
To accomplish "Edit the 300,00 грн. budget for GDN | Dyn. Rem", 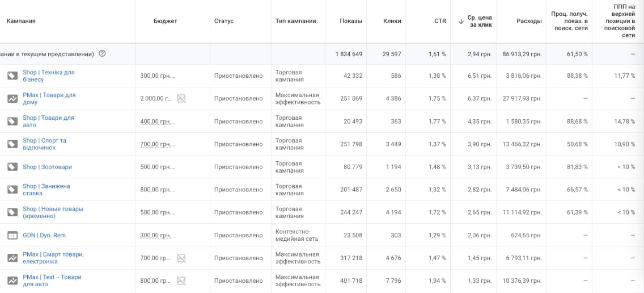I will (x=157, y=235).
